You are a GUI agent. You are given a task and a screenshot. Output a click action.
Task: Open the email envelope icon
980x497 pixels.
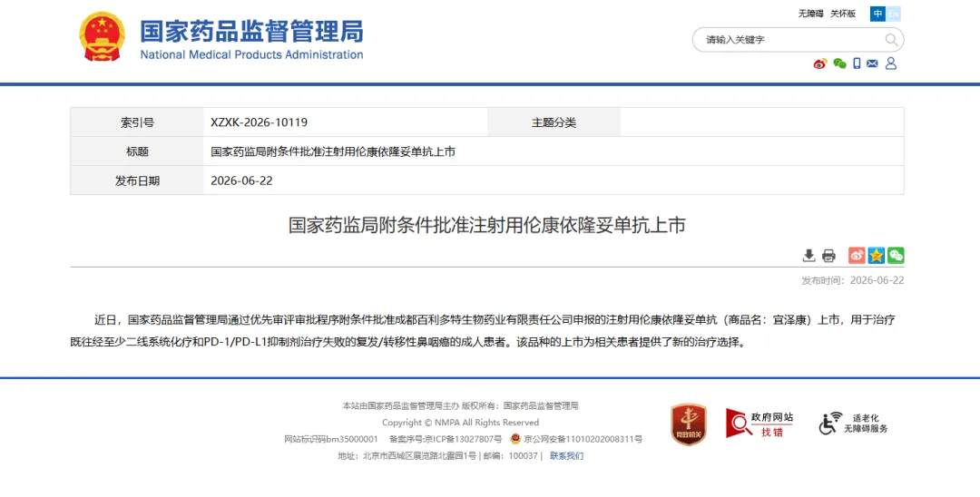(873, 63)
